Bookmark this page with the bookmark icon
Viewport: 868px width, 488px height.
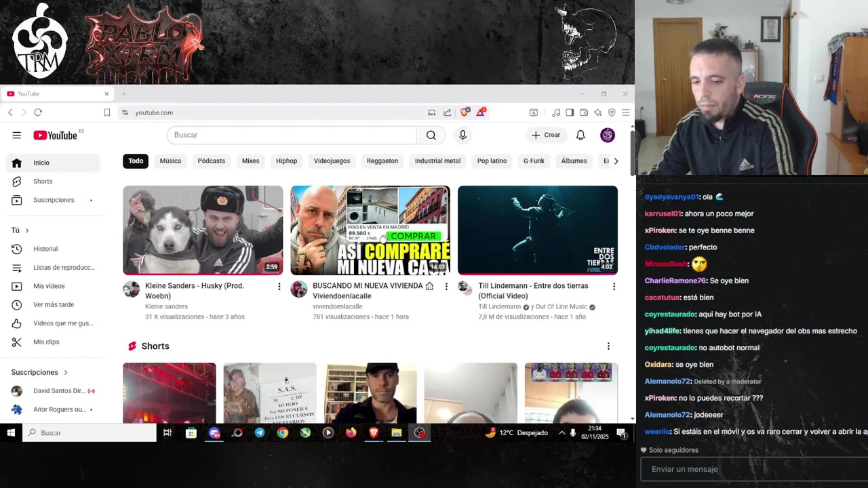106,113
